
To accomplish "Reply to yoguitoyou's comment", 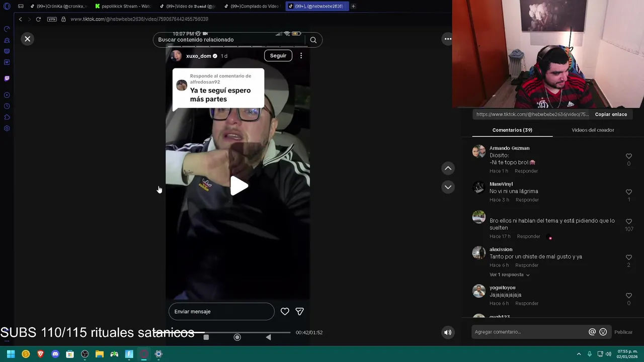I will coord(527,303).
